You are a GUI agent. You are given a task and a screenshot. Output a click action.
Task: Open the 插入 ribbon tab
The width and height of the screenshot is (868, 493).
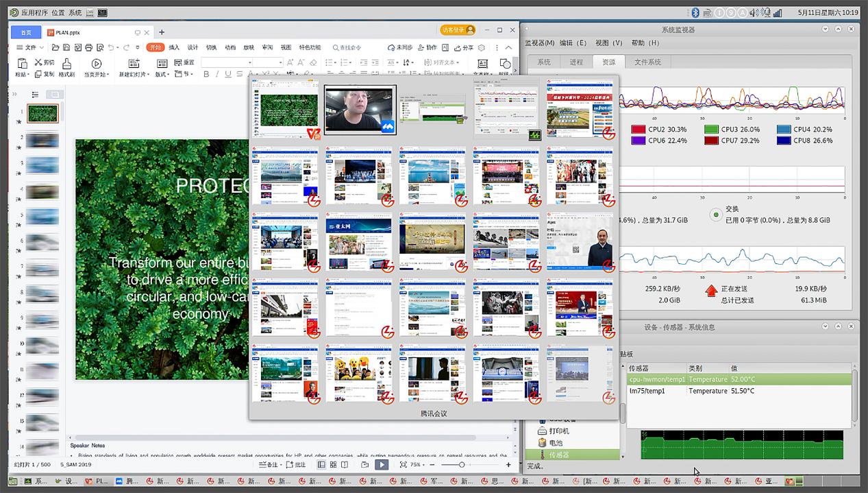tap(174, 48)
